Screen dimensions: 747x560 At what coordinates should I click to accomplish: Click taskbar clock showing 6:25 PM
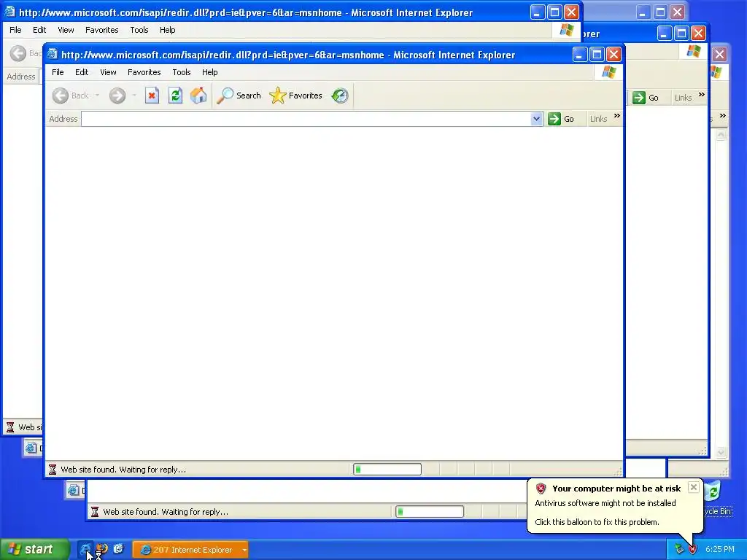click(720, 550)
